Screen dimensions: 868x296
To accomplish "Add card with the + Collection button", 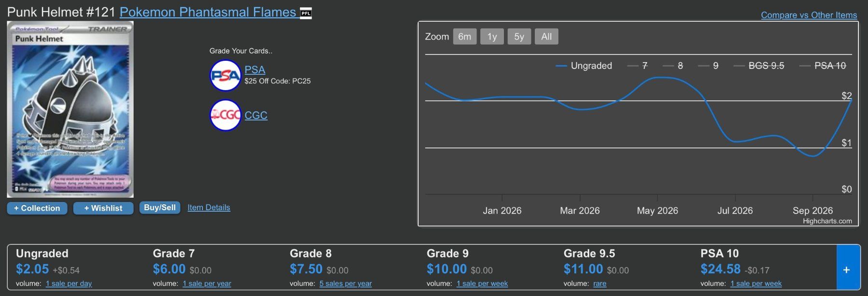I will [37, 208].
